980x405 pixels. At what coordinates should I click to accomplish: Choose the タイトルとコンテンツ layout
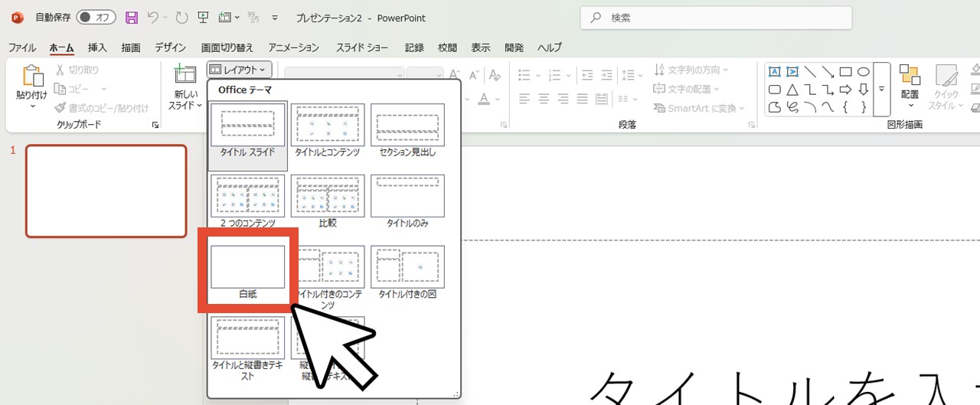[x=328, y=130]
